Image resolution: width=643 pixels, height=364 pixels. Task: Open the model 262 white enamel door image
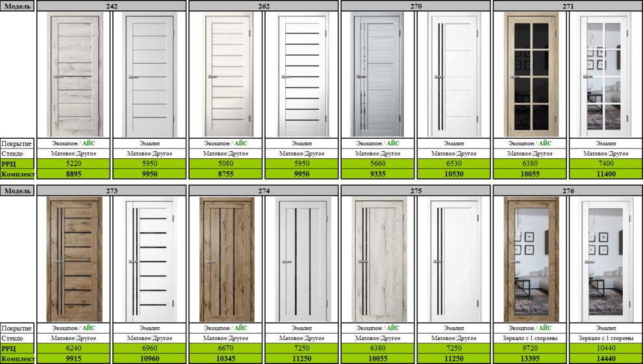[302, 74]
